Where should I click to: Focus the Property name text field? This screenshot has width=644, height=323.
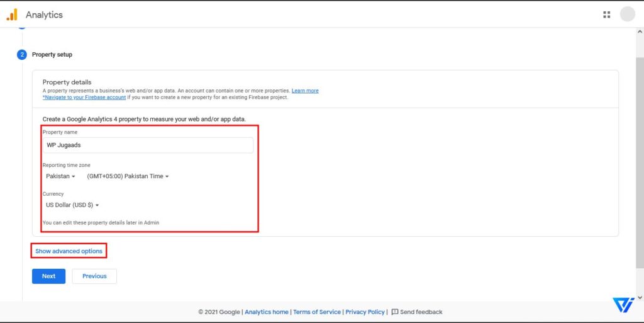148,145
